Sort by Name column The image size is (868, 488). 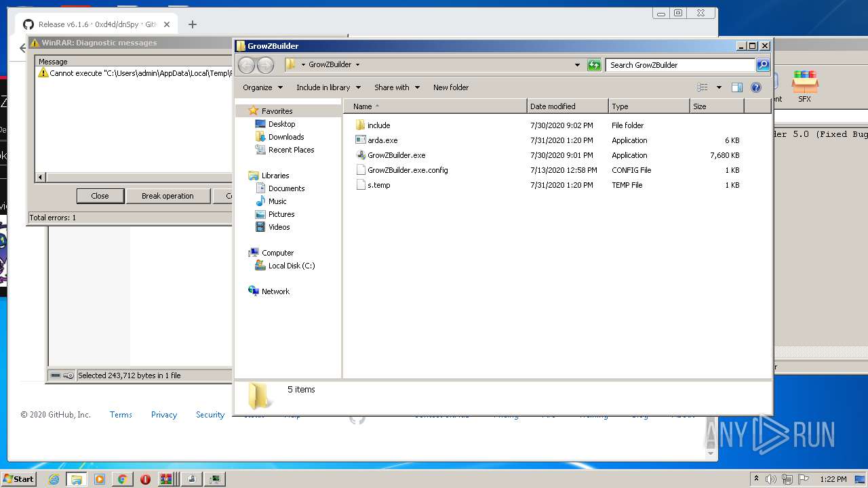(x=435, y=106)
